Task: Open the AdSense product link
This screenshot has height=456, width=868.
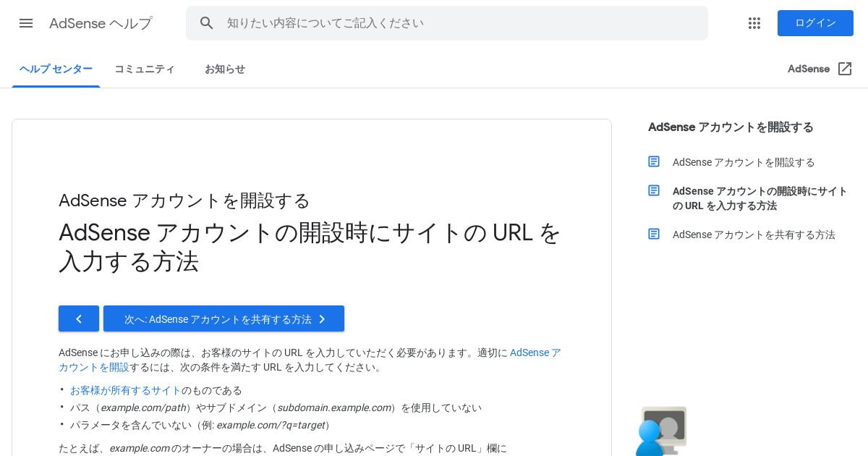Action: (809, 69)
